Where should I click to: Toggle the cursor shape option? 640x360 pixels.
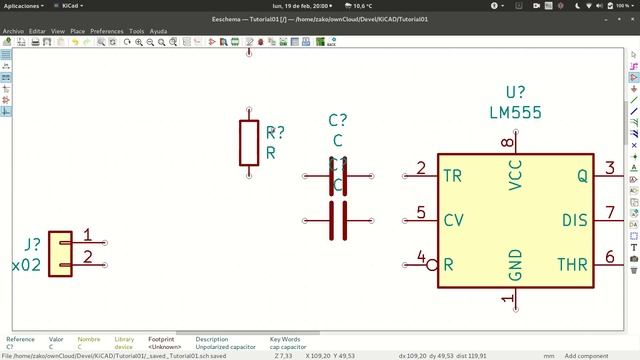pos(6,89)
